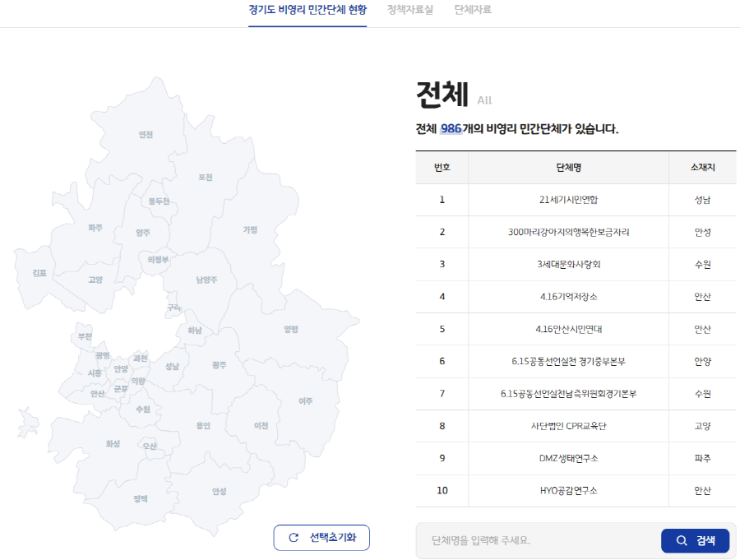Select 오산 region on the map
The height and width of the screenshot is (560, 740).
[x=150, y=446]
